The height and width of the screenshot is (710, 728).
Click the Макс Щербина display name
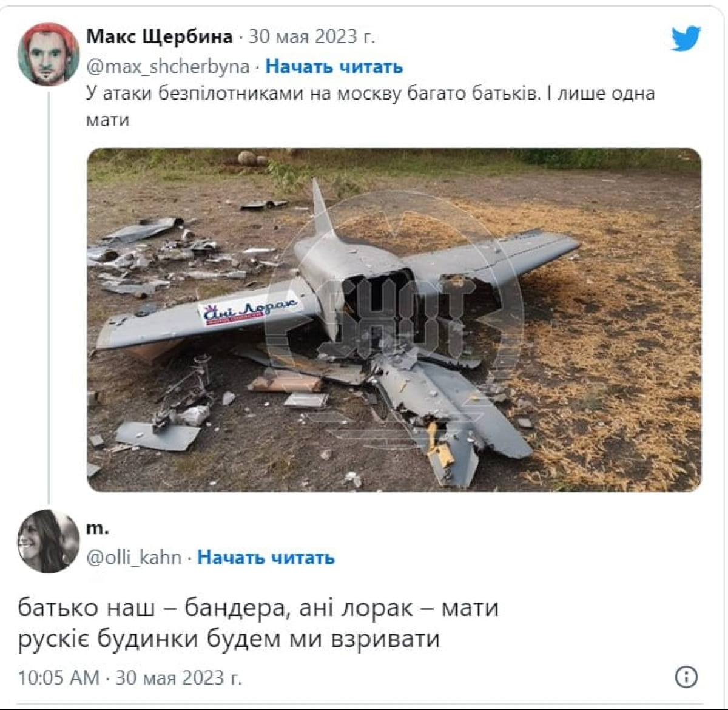160,36
